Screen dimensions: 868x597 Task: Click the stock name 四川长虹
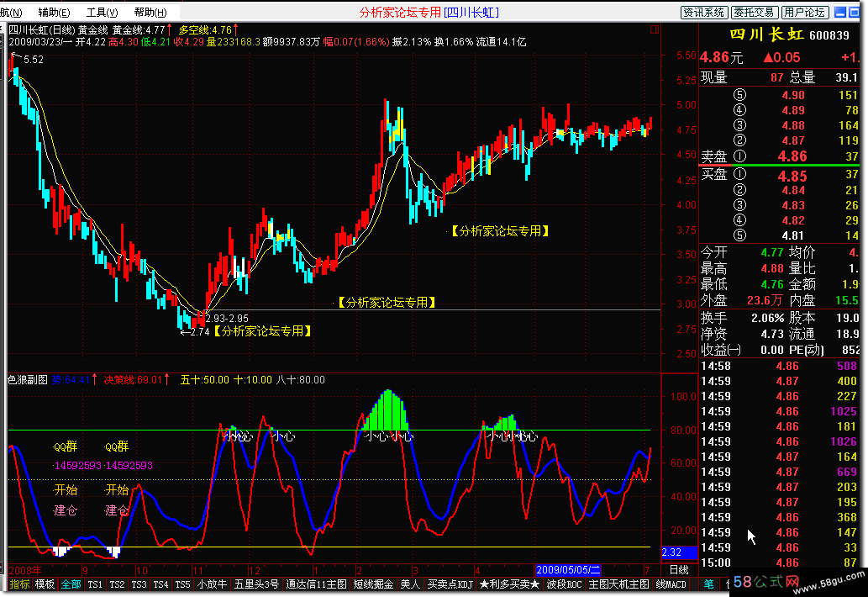click(766, 34)
